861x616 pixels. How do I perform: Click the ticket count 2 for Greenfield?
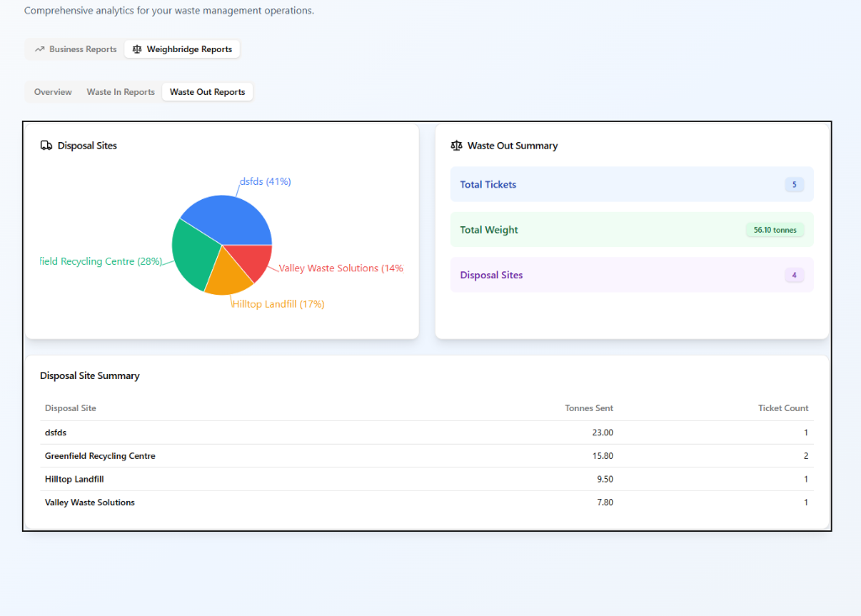(x=806, y=455)
